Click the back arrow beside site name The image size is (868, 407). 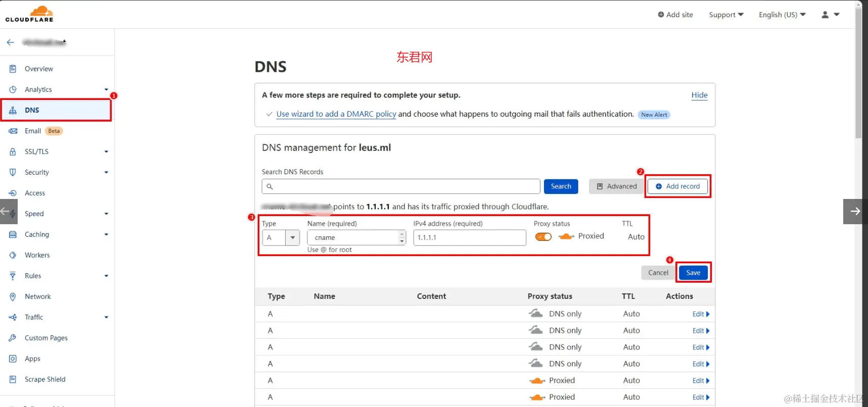click(x=10, y=42)
